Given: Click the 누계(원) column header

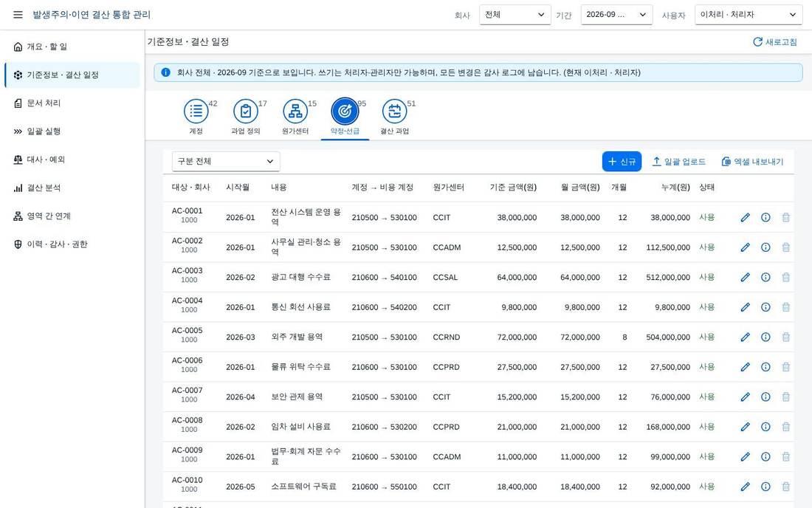Looking at the screenshot, I should coord(675,188).
